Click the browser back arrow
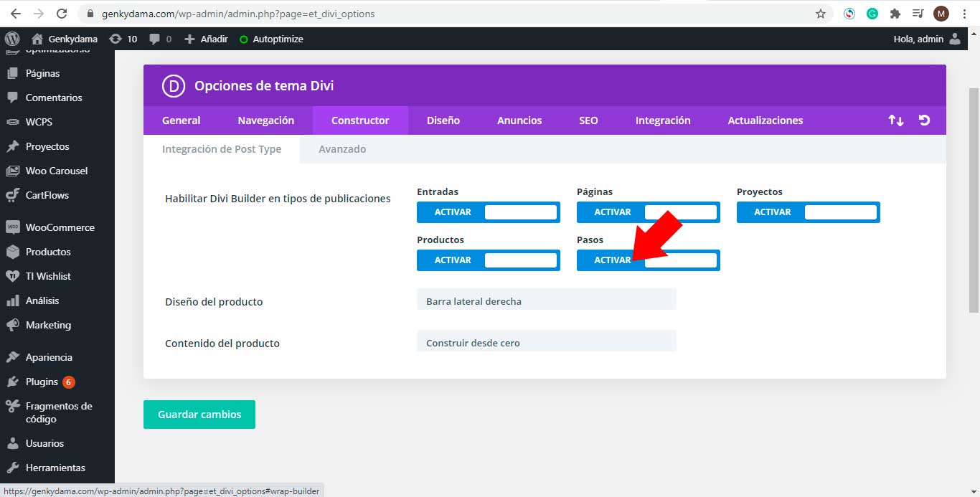The height and width of the screenshot is (497, 980). tap(15, 14)
